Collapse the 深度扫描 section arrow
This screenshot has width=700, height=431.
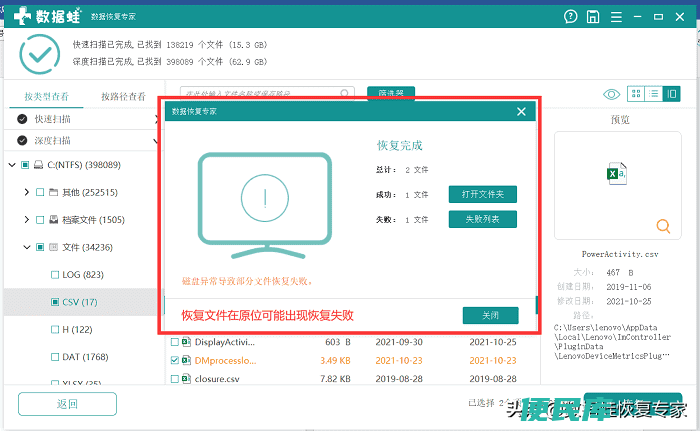coord(155,141)
